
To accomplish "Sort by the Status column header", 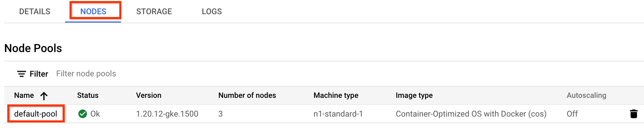I will 88,95.
